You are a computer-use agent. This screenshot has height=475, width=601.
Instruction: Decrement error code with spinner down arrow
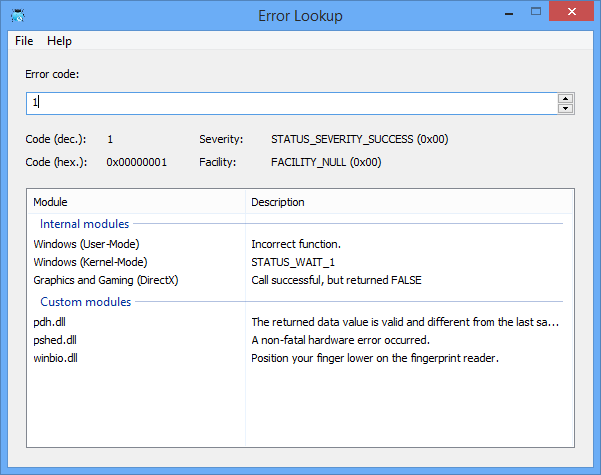pyautogui.click(x=565, y=108)
